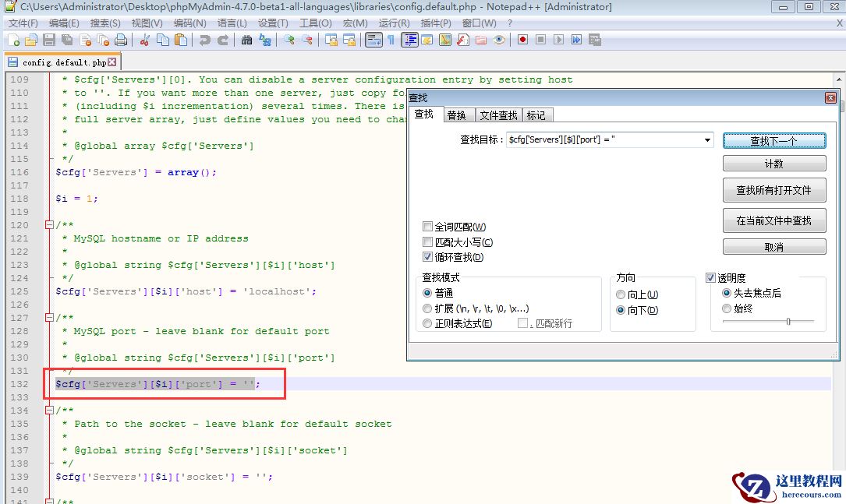This screenshot has width=846, height=504.
Task: Select Normal search mode radio
Action: pyautogui.click(x=427, y=293)
